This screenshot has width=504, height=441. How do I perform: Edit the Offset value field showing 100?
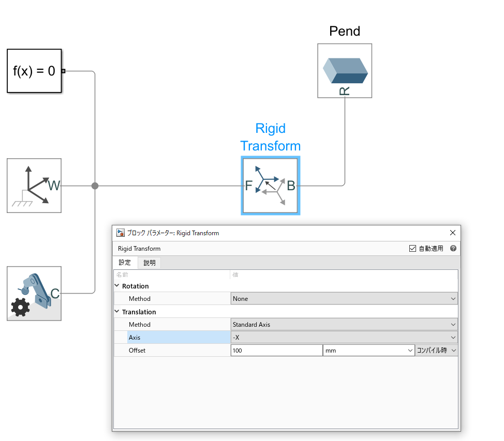pos(277,350)
